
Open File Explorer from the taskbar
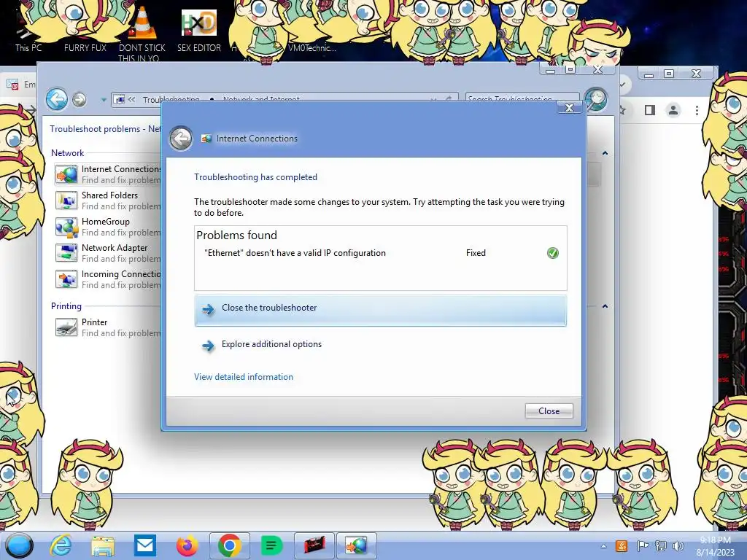point(103,546)
